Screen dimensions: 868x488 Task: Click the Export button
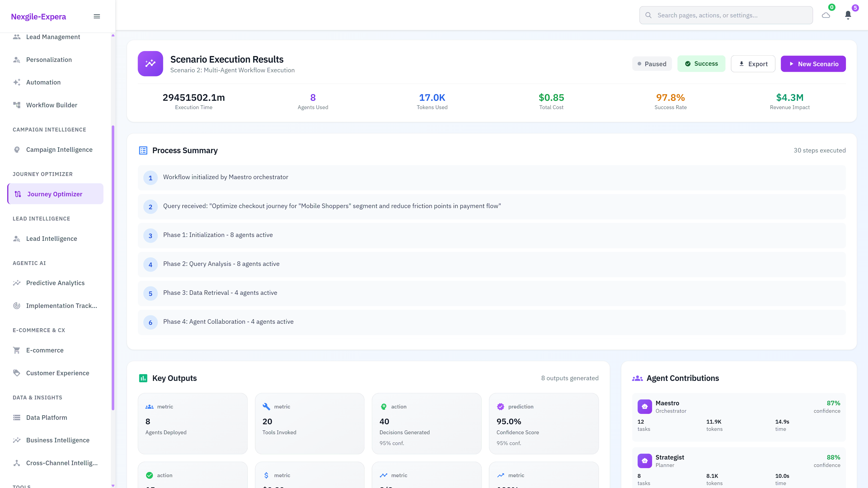pos(753,64)
